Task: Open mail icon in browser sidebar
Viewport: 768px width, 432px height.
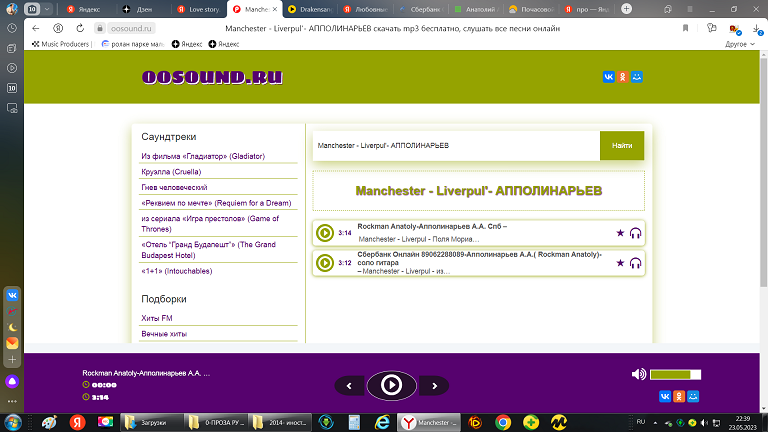Action: (x=12, y=343)
